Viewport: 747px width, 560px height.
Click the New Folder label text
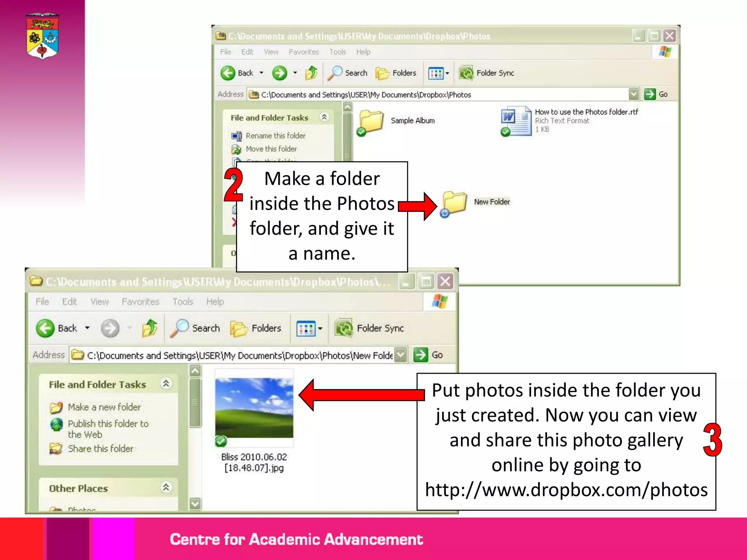[x=492, y=202]
